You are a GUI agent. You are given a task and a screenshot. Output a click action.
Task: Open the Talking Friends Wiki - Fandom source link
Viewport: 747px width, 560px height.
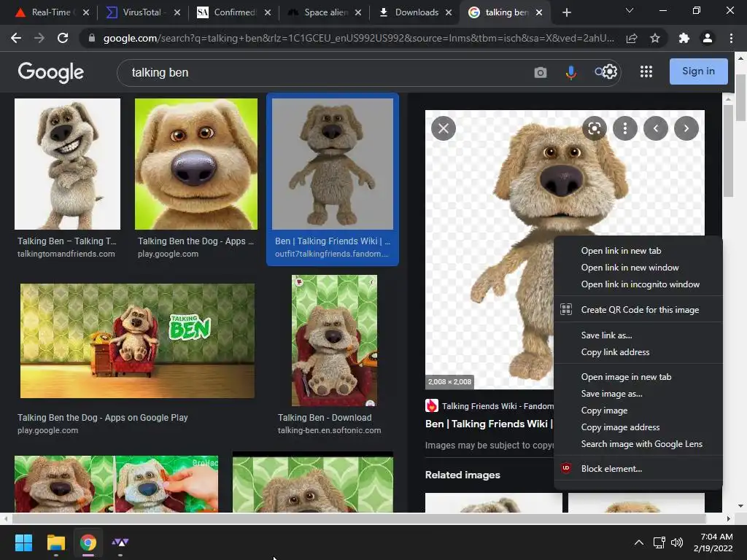pos(489,405)
